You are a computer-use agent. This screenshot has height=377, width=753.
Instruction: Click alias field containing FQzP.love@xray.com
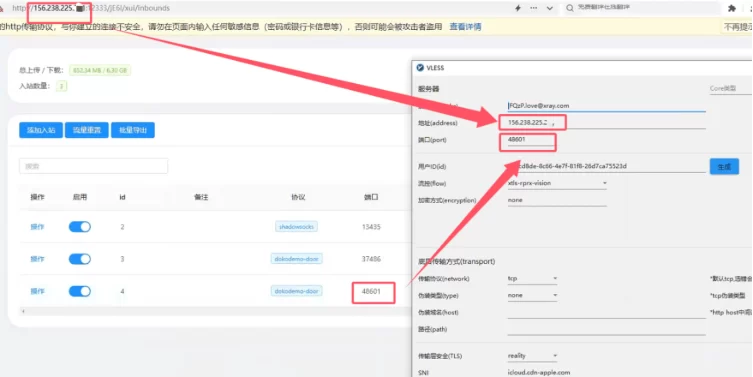(x=607, y=106)
